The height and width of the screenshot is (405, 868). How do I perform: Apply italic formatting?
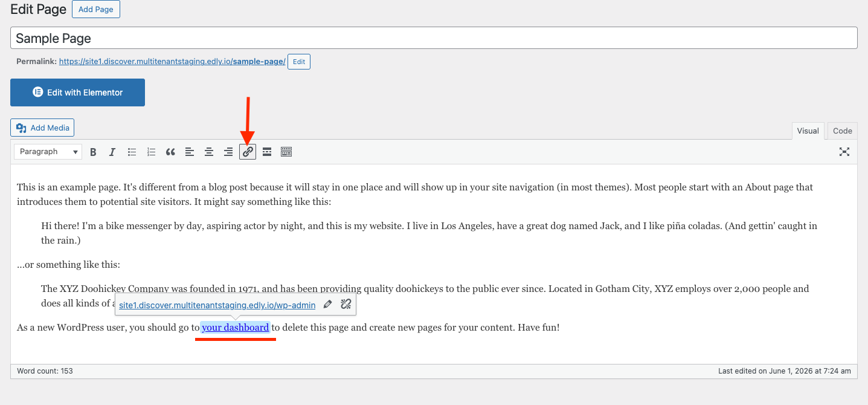[x=112, y=152]
